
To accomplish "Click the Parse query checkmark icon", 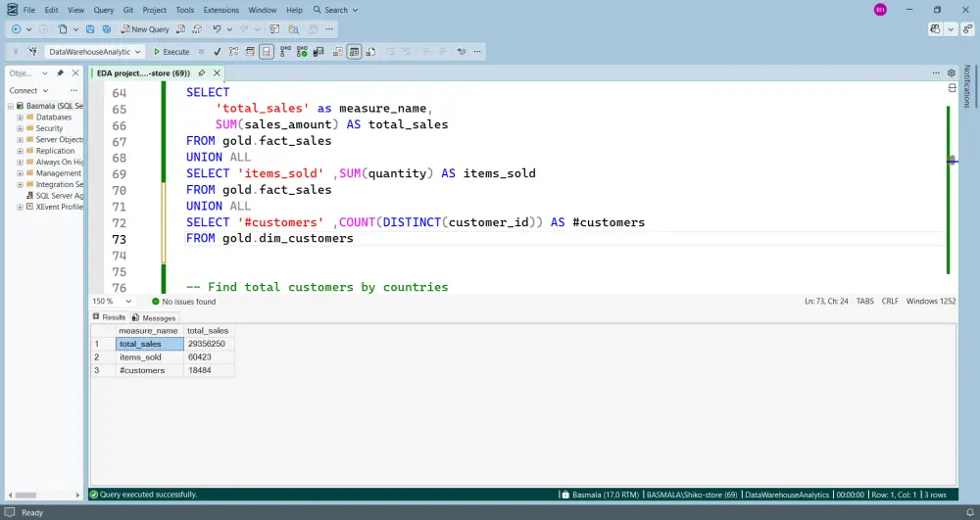I will pyautogui.click(x=217, y=52).
